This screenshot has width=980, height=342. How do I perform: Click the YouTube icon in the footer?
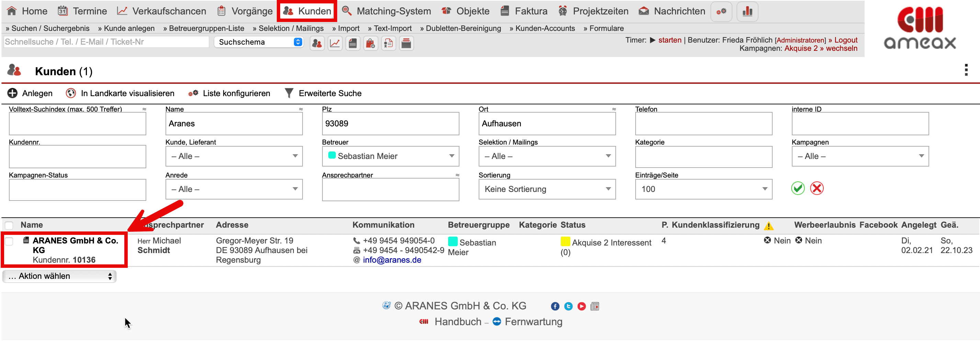coord(581,306)
